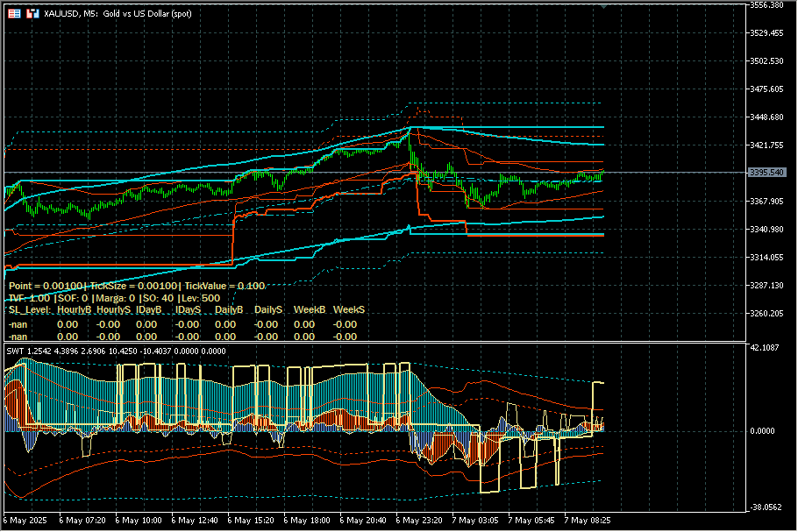The image size is (798, 532).
Task: Click the TVF: 1.00 SOF Marga Lev line
Action: click(x=115, y=298)
